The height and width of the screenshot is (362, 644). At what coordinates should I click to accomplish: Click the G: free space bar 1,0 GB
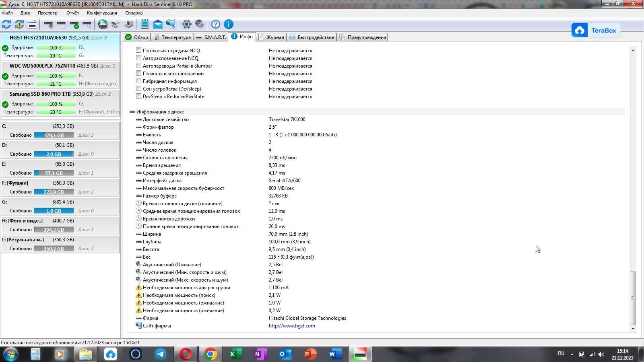[x=54, y=211]
